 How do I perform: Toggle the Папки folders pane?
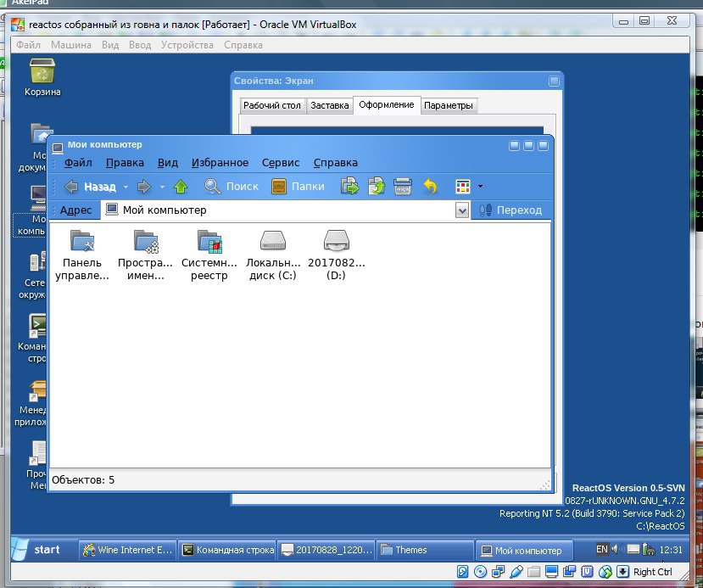[298, 187]
